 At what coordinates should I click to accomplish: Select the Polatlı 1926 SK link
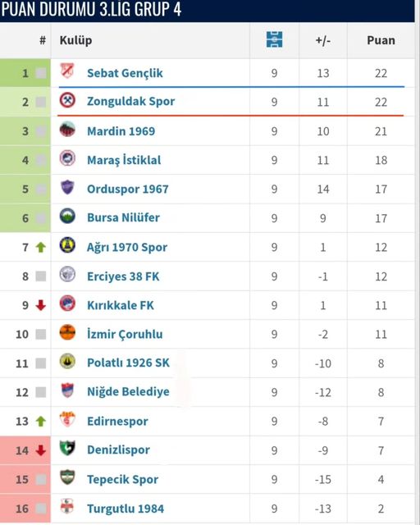tap(128, 363)
